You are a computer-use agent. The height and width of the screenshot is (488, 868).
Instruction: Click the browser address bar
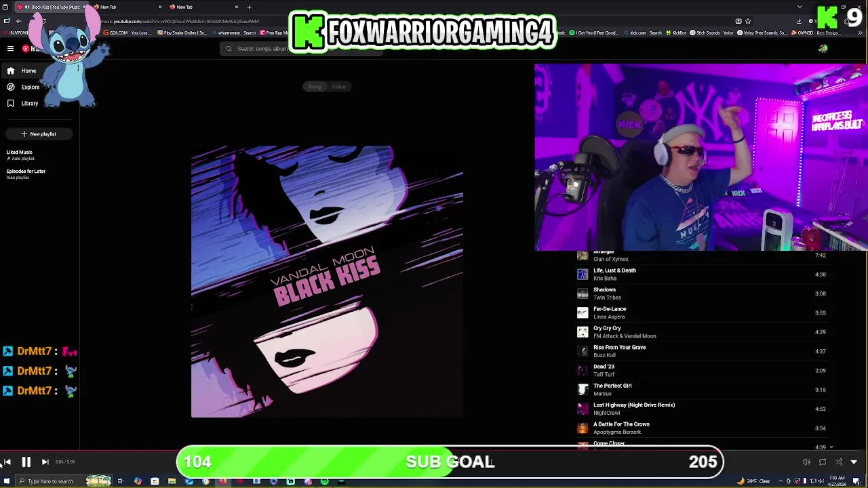407,21
